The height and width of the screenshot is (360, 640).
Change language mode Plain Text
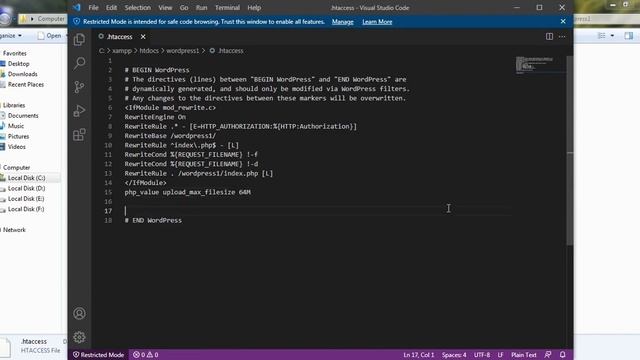[x=523, y=355]
